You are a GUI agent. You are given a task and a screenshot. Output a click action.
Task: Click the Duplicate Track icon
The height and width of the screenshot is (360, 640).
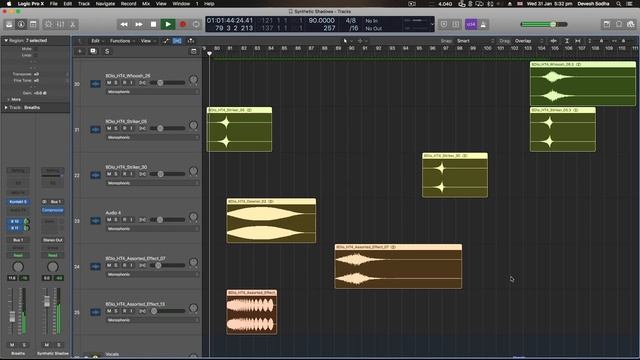click(x=93, y=51)
